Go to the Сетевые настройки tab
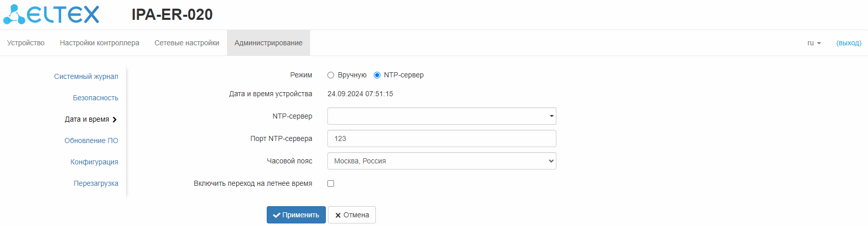The height and width of the screenshot is (226, 868). [187, 43]
